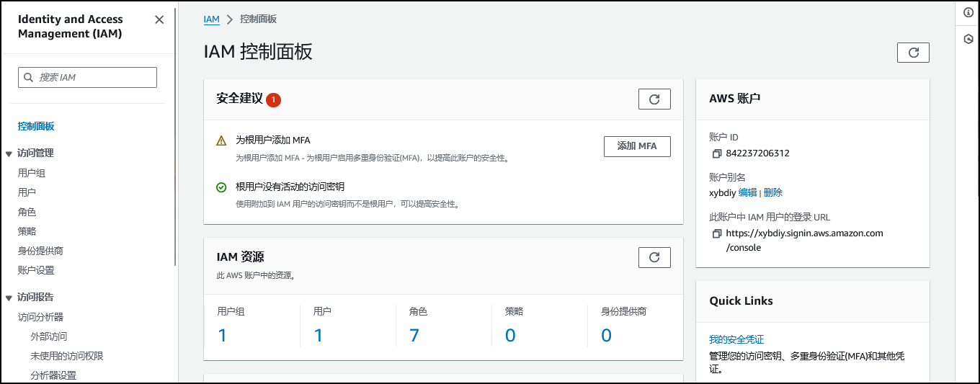Select 外部访问 under access analyzer
Image resolution: width=980 pixels, height=384 pixels.
[49, 336]
